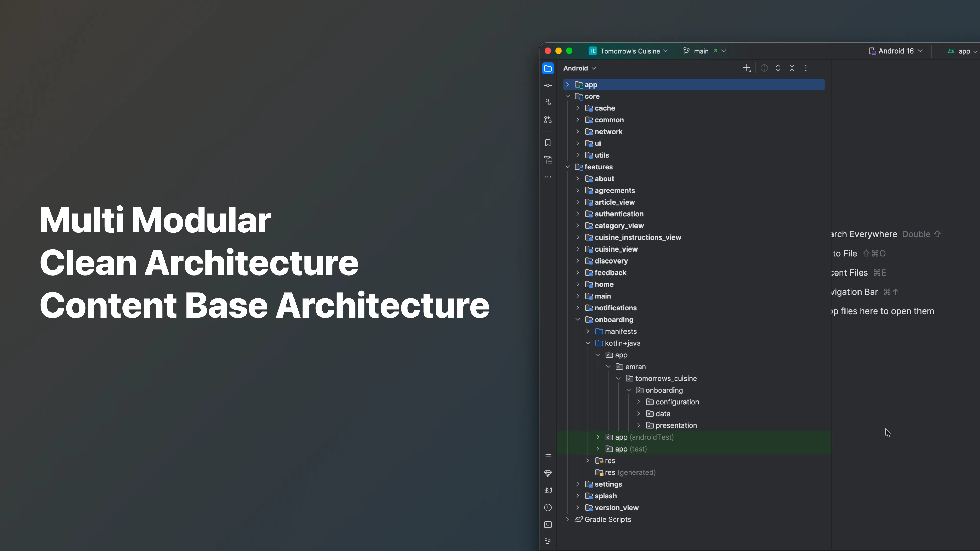The image size is (980, 551).
Task: Click Select Opened File in Project toolbar
Action: tap(764, 68)
